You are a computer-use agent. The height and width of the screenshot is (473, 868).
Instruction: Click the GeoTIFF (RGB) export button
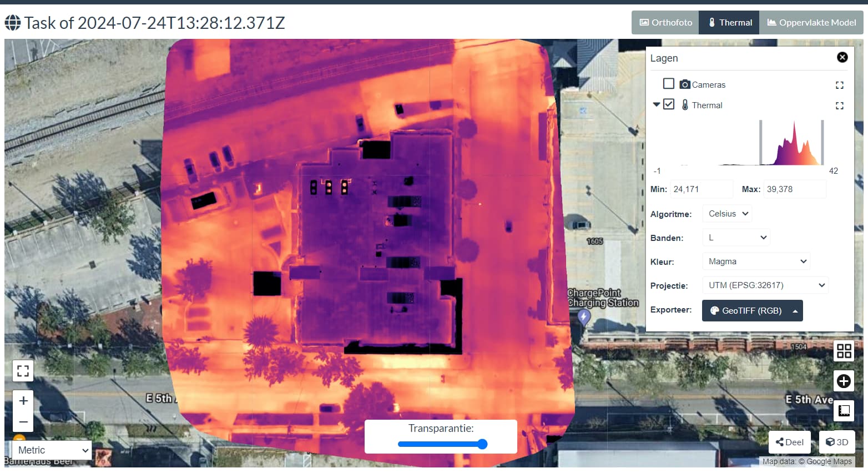click(752, 311)
